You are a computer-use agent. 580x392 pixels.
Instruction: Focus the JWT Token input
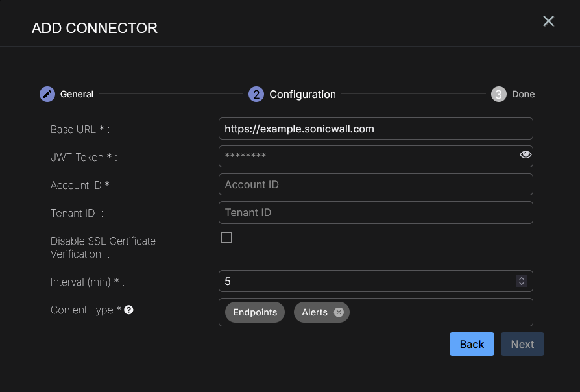tap(367, 156)
